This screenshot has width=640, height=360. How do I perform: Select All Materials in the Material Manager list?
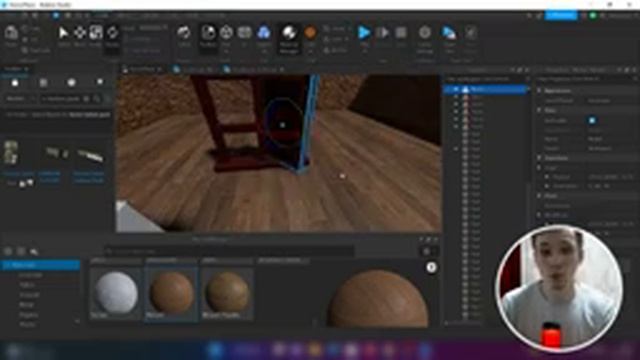click(x=40, y=265)
